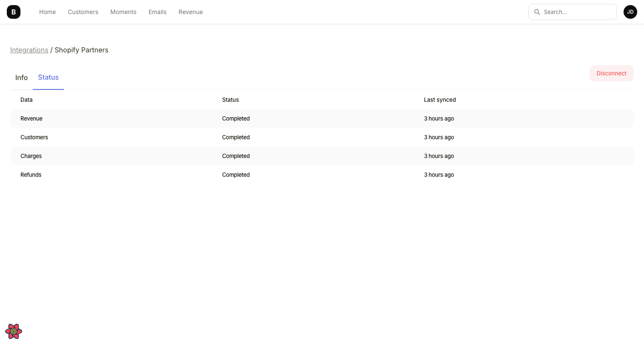Open the Home page
Image resolution: width=644 pixels, height=345 pixels.
[x=47, y=12]
